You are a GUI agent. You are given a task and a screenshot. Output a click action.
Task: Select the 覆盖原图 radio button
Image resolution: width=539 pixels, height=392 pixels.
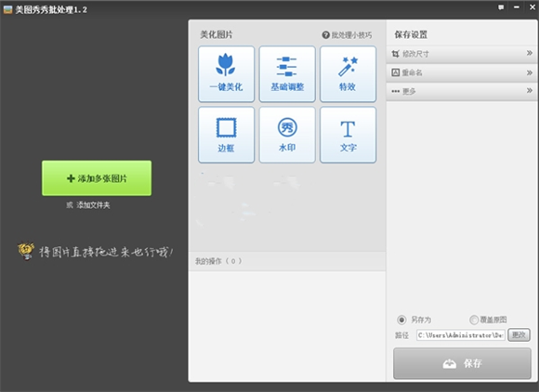coord(474,320)
